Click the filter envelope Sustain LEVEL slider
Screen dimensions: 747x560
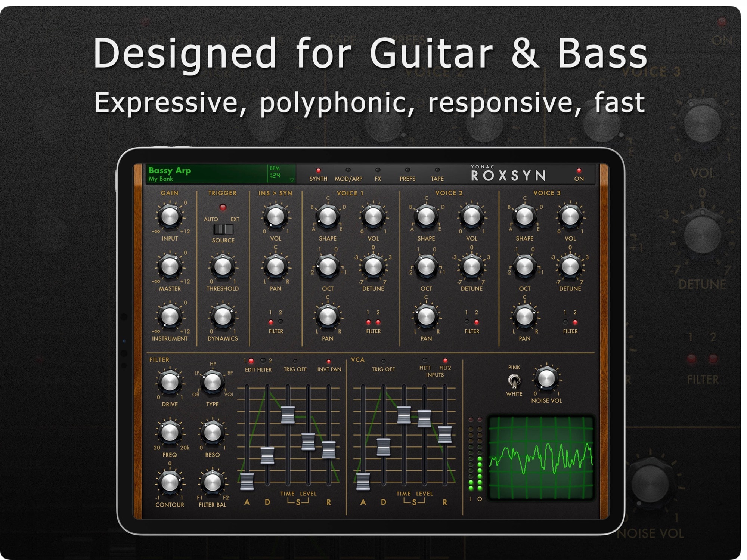(308, 442)
